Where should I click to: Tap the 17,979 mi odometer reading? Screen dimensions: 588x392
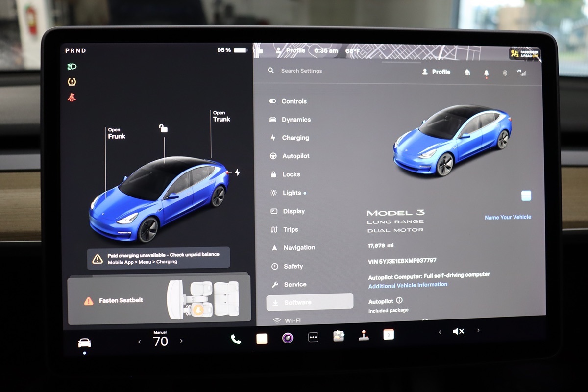pyautogui.click(x=380, y=245)
